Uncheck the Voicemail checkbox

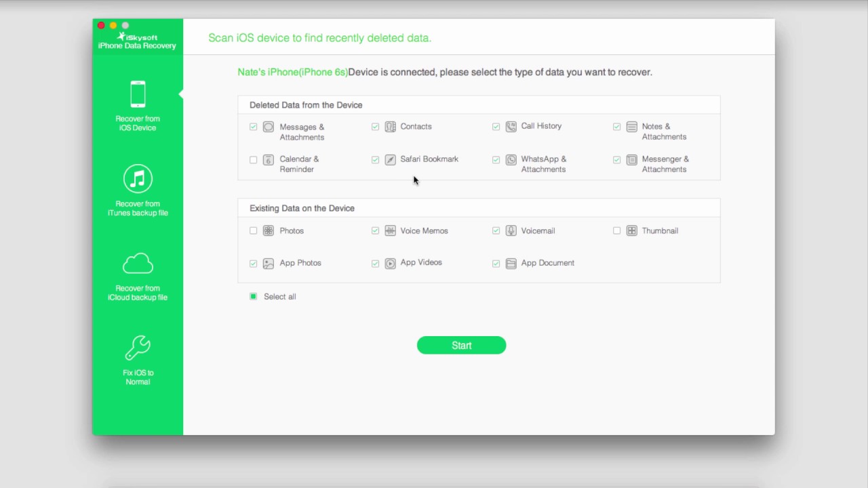click(496, 230)
